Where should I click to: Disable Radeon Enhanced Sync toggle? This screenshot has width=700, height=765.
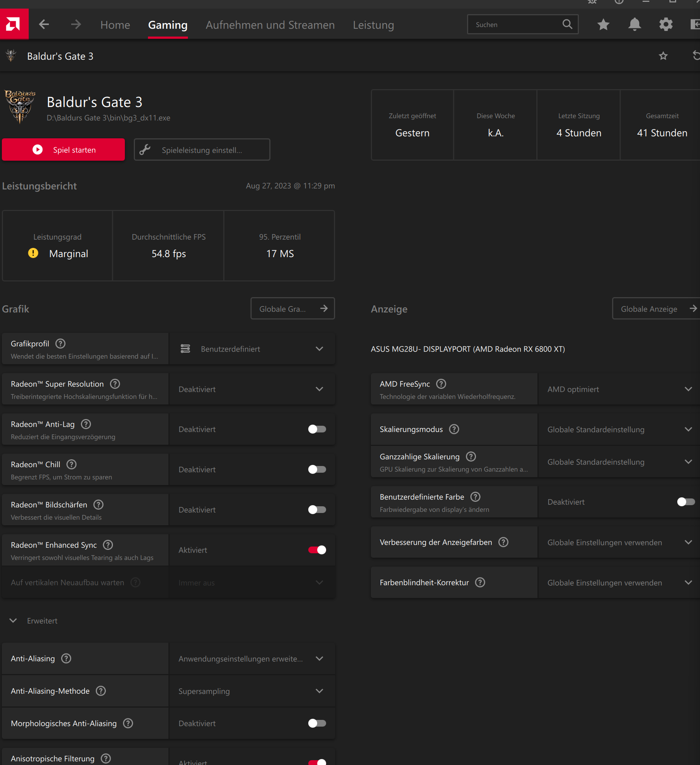click(x=317, y=550)
